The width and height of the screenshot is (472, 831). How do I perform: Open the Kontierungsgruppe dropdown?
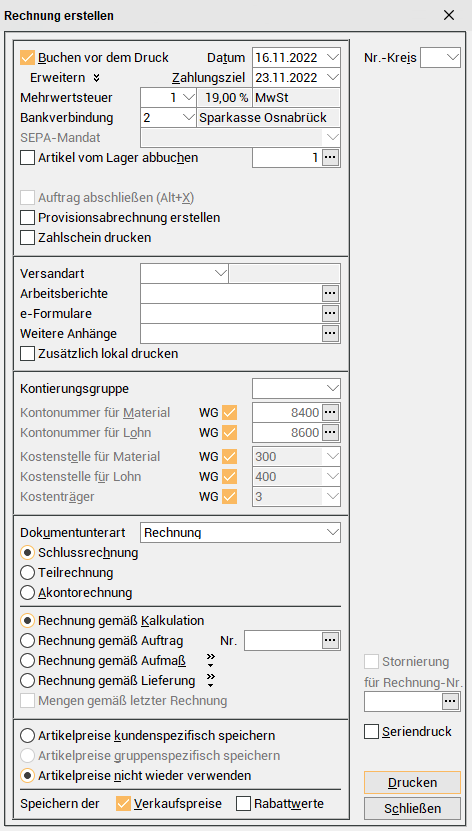click(x=333, y=388)
